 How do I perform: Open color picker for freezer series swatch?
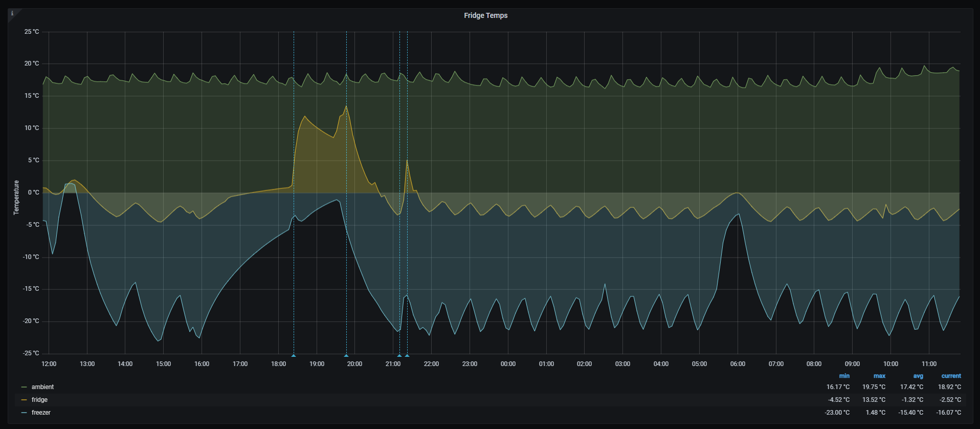tap(24, 413)
